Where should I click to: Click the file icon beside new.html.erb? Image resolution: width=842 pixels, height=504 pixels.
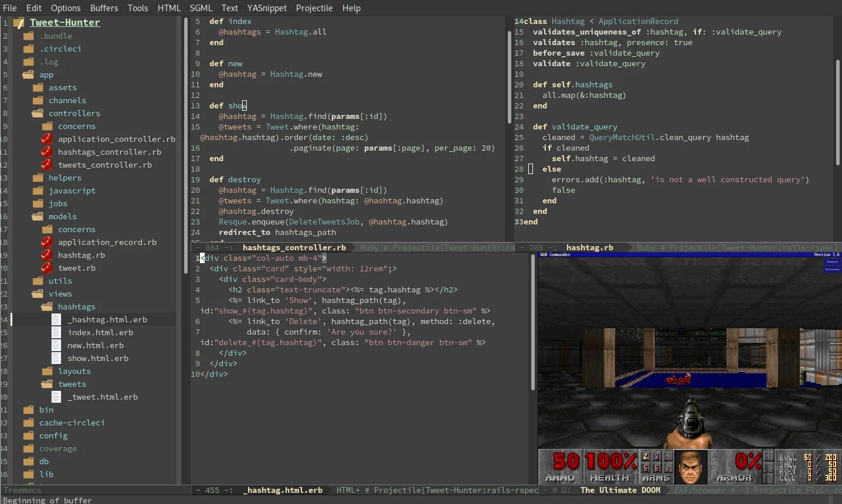56,345
